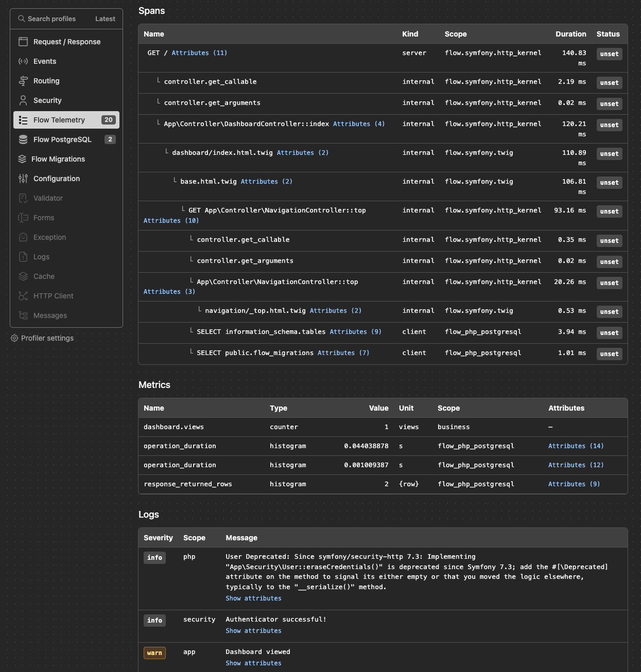Image resolution: width=641 pixels, height=672 pixels.
Task: Click the Security person icon
Action: pos(23,100)
